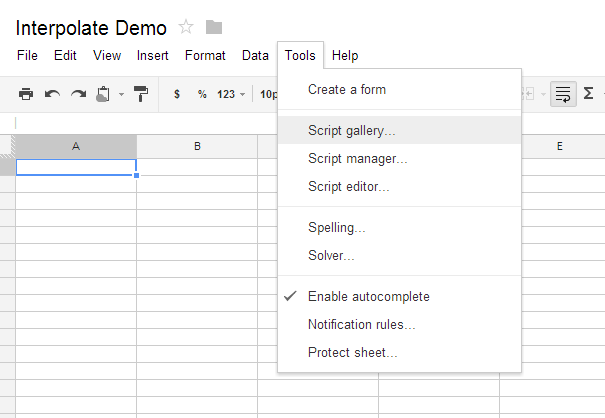Choose Script gallery from Tools menu
Image resolution: width=605 pixels, height=418 pixels.
[x=351, y=130]
